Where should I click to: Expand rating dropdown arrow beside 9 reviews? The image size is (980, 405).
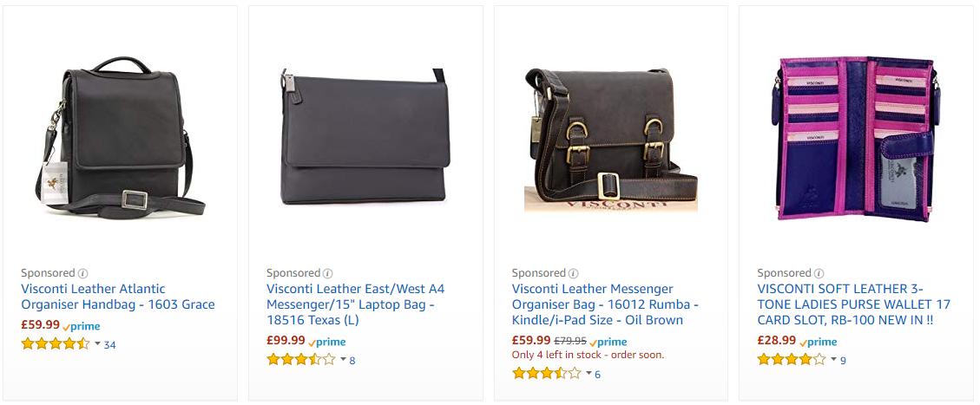834,359
